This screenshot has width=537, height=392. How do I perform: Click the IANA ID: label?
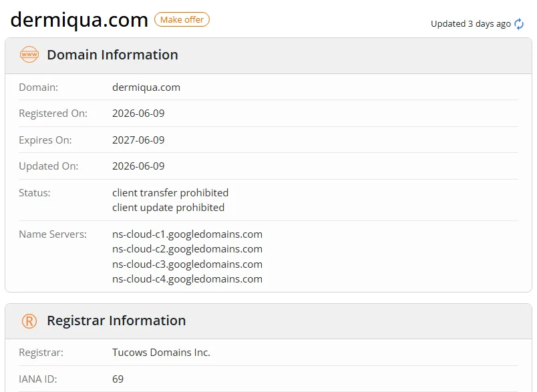pyautogui.click(x=37, y=379)
